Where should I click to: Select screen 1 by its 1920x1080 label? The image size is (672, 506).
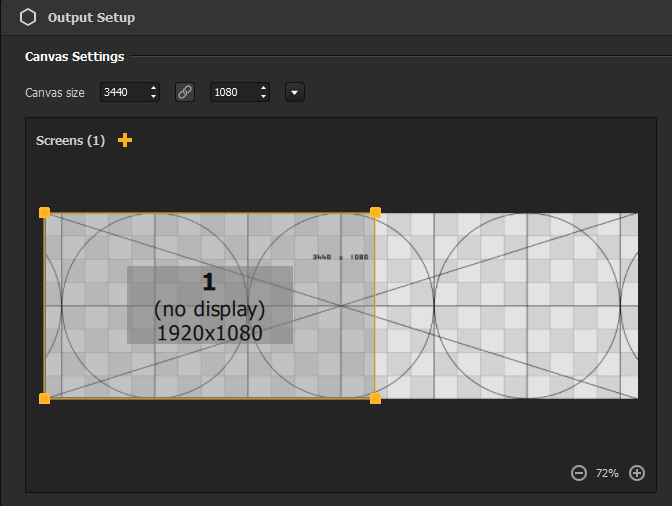pos(209,332)
